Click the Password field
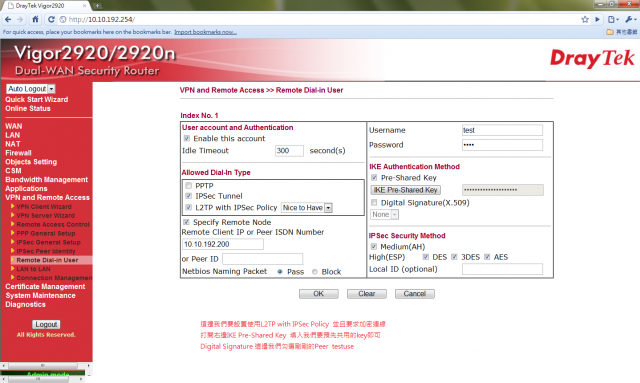640x383 pixels. click(x=502, y=145)
